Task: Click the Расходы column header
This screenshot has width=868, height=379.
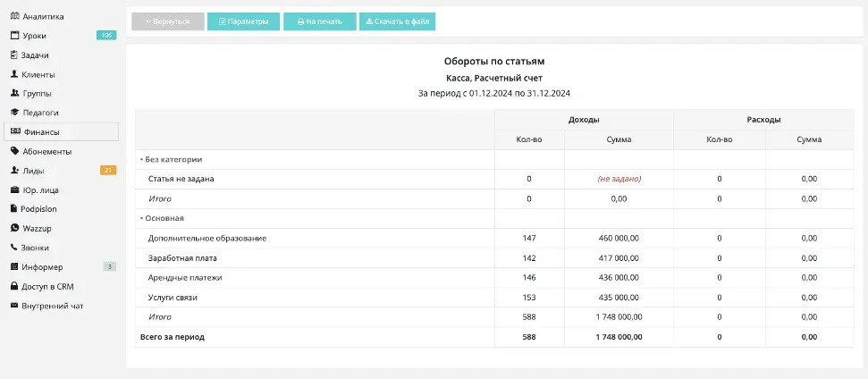Action: pos(763,120)
